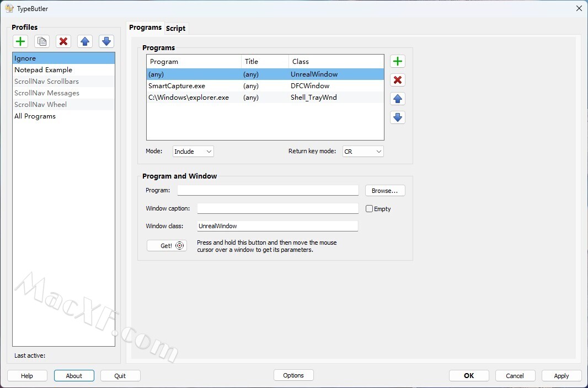Screen dimensions: 588x388
Task: Open the Mode dropdown set to Include
Action: pos(193,152)
